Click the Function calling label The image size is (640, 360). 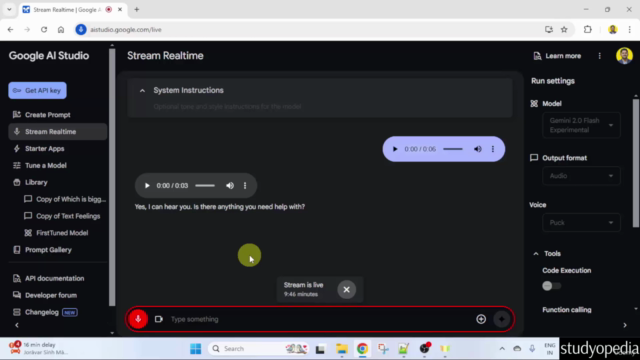(567, 310)
